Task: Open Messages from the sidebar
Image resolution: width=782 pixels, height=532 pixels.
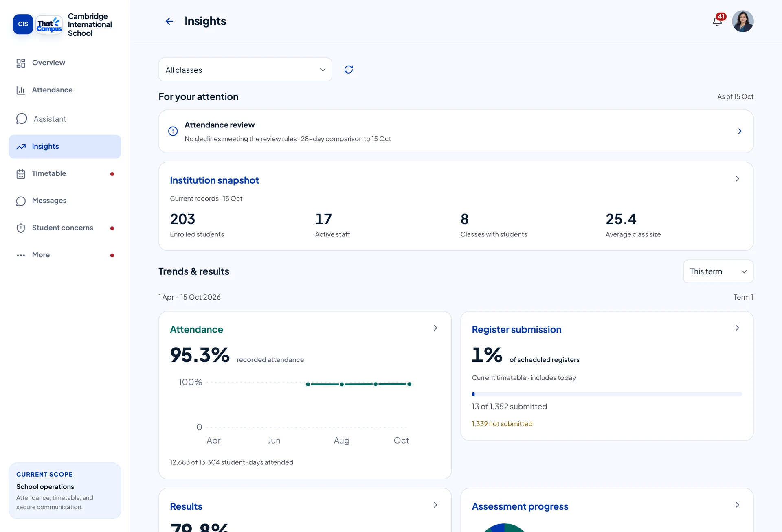Action: click(65, 201)
